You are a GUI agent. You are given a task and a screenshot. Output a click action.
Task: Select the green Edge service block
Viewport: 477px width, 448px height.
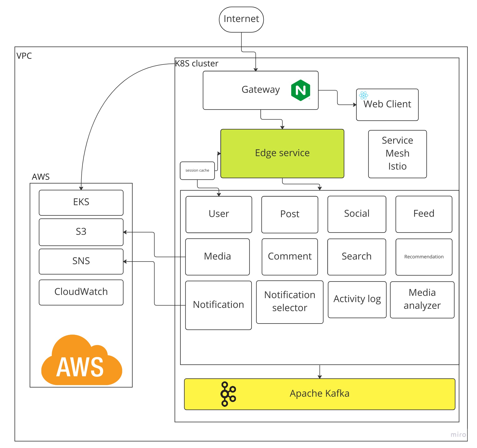point(282,153)
